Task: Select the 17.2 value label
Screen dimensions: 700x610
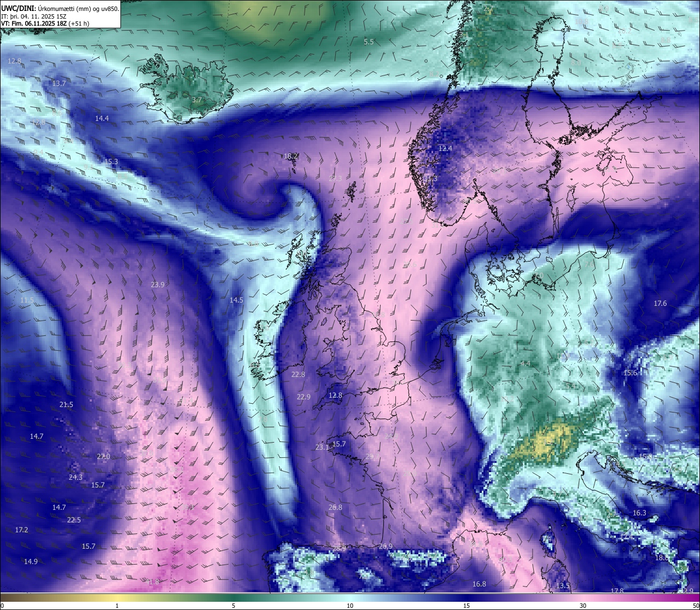Action: [x=21, y=530]
